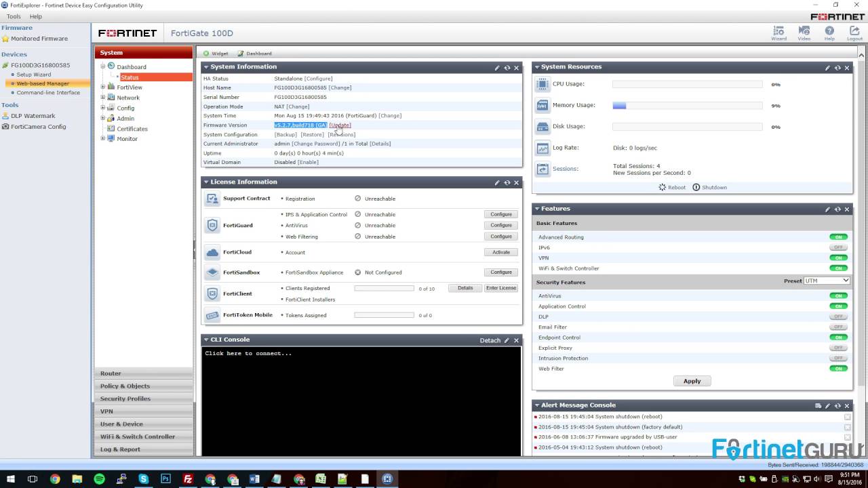Viewport: 868px width, 488px height.
Task: Close the System Information widget
Action: tap(516, 68)
